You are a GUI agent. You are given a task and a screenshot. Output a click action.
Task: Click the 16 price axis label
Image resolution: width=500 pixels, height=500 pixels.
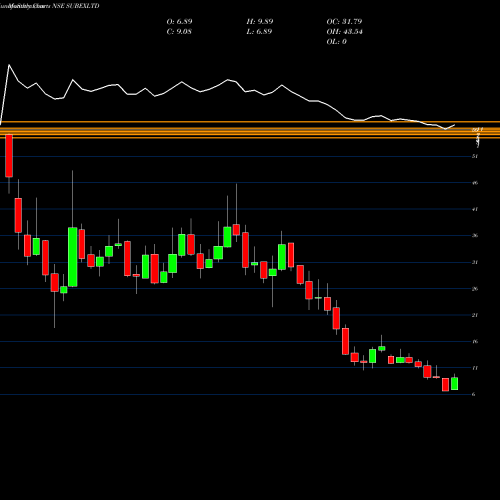(475, 341)
